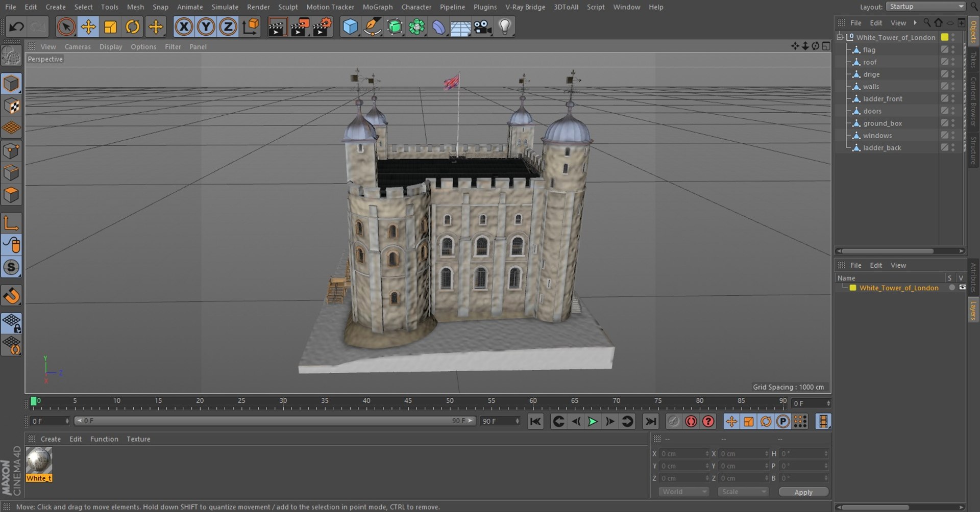
Task: Toggle solo for White_Tower_of_London layer
Action: pos(952,288)
